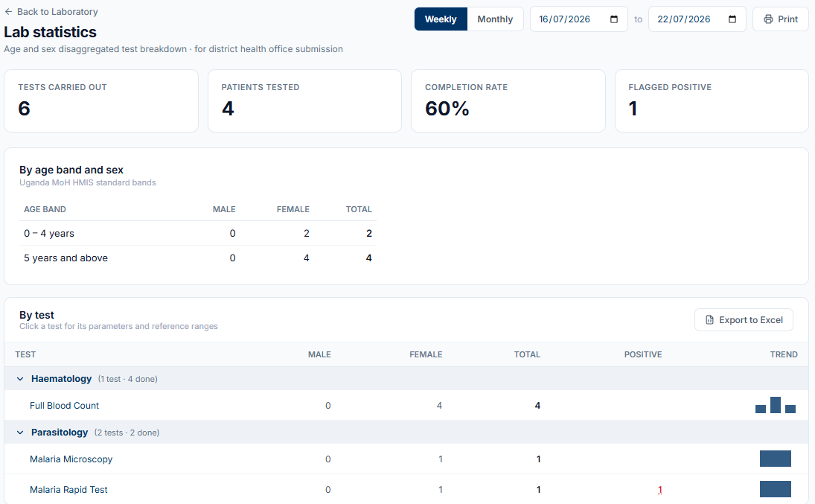Click the printer icon in Print button
This screenshot has height=504, width=815.
(768, 19)
